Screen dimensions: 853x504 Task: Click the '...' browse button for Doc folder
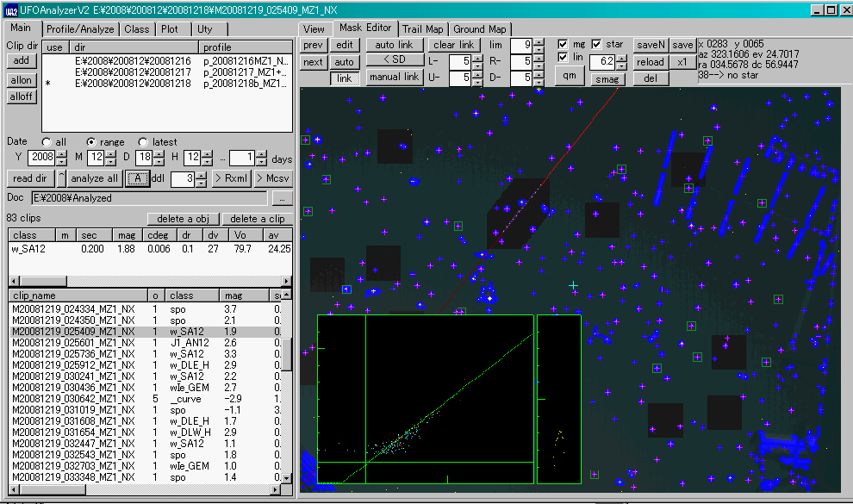point(282,198)
